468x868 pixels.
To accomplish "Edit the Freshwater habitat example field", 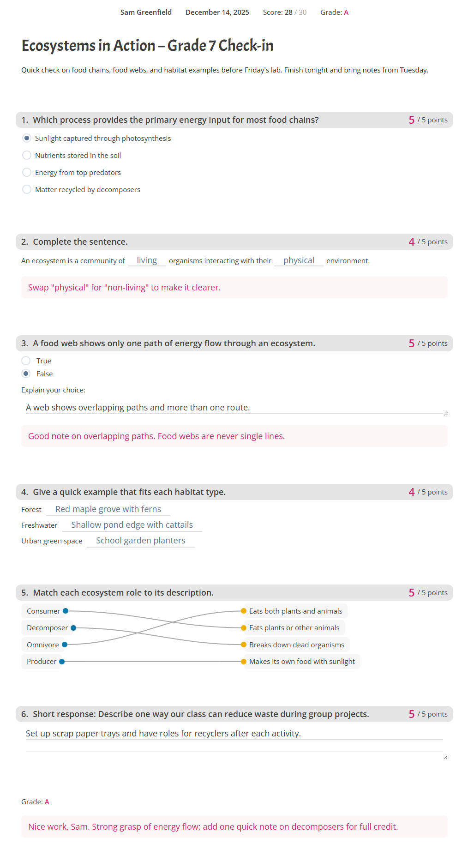I will click(132, 525).
